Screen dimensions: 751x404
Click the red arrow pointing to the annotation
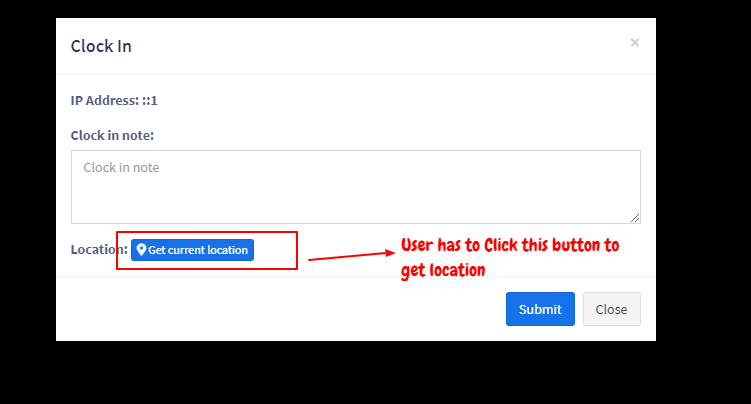coord(352,256)
